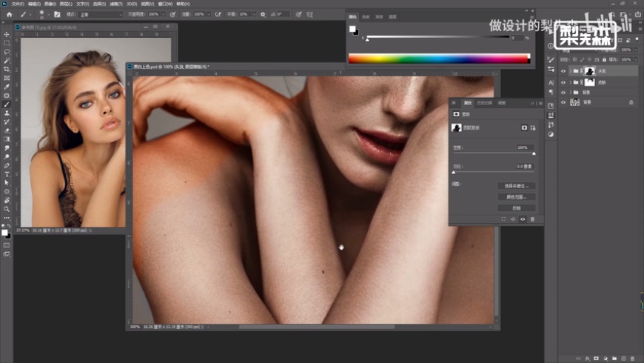Click the 头发 layer mask thumbnail
The height and width of the screenshot is (363, 644).
pyautogui.click(x=590, y=71)
